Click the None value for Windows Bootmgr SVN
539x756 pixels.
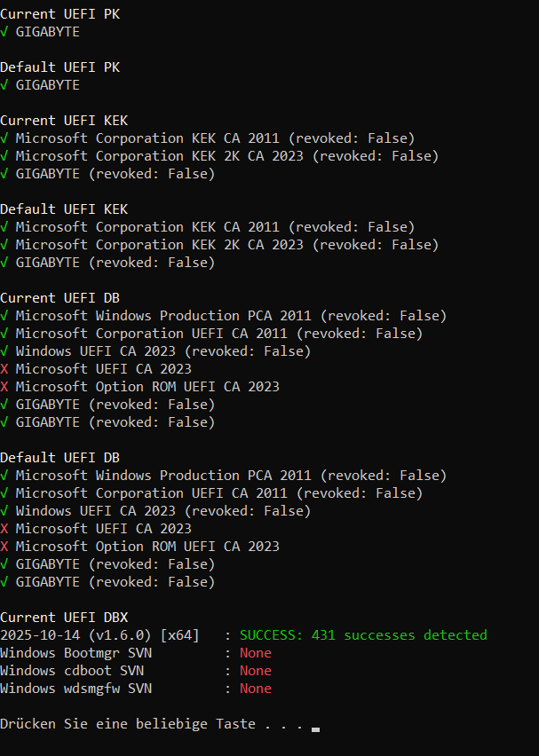256,653
